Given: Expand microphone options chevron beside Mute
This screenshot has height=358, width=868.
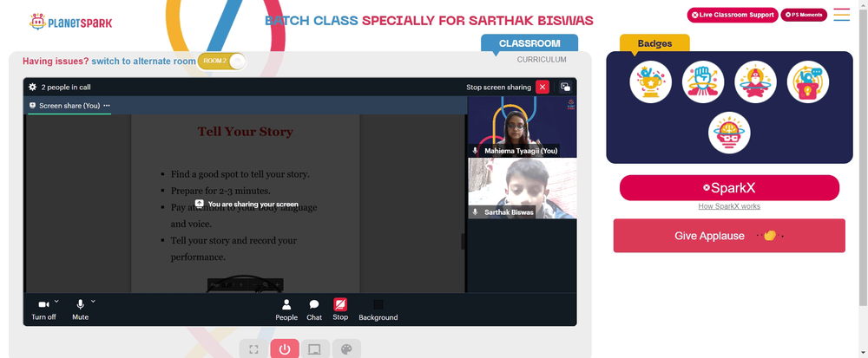Looking at the screenshot, I should point(93,301).
